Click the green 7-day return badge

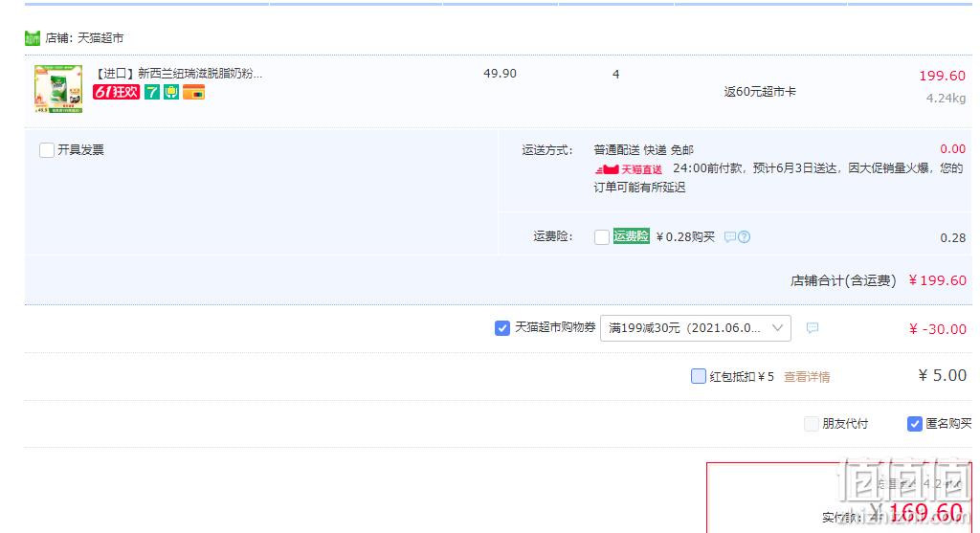(x=152, y=93)
